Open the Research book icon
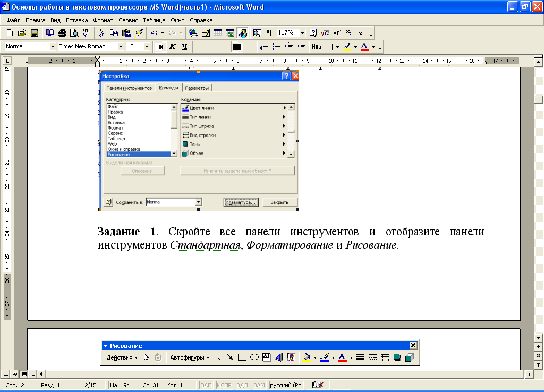This screenshot has width=544, height=392. pyautogui.click(x=49, y=33)
